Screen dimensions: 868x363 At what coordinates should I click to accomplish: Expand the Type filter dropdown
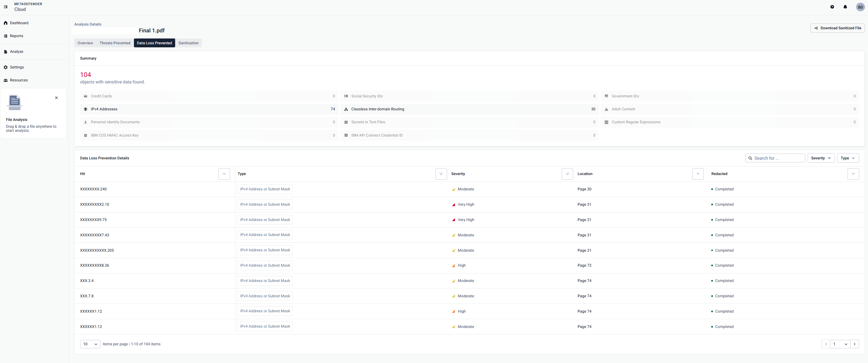pos(848,158)
